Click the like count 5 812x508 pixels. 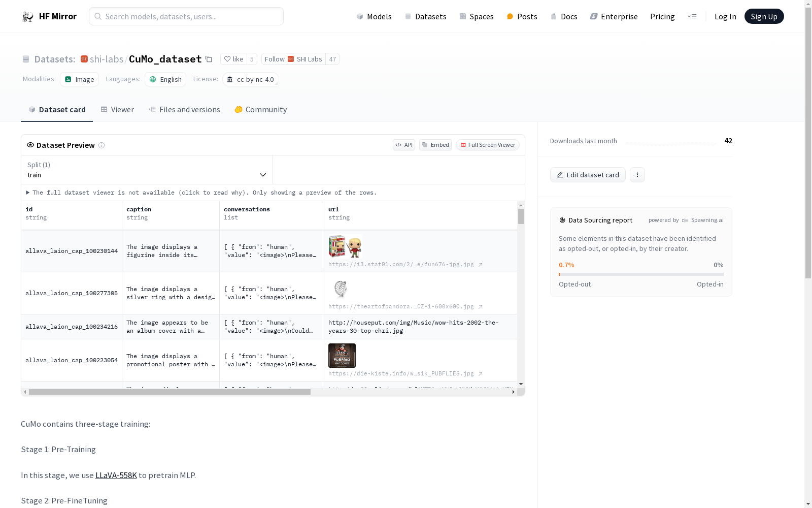(252, 59)
